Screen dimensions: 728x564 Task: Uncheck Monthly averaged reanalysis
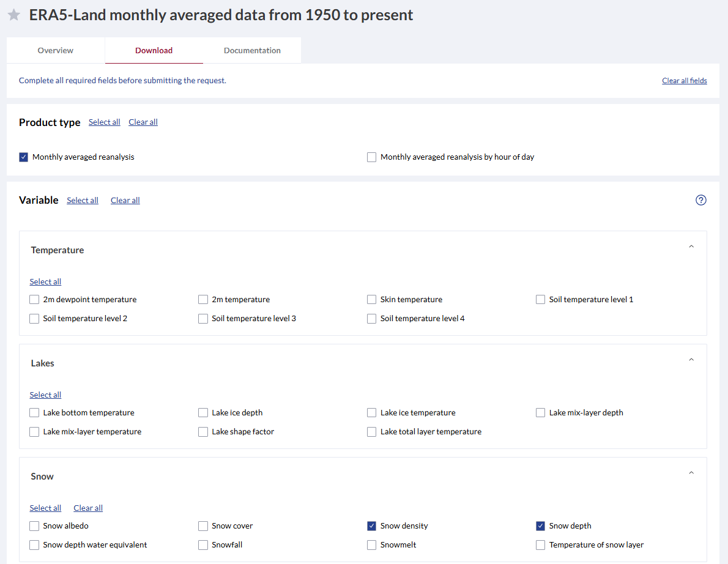24,157
